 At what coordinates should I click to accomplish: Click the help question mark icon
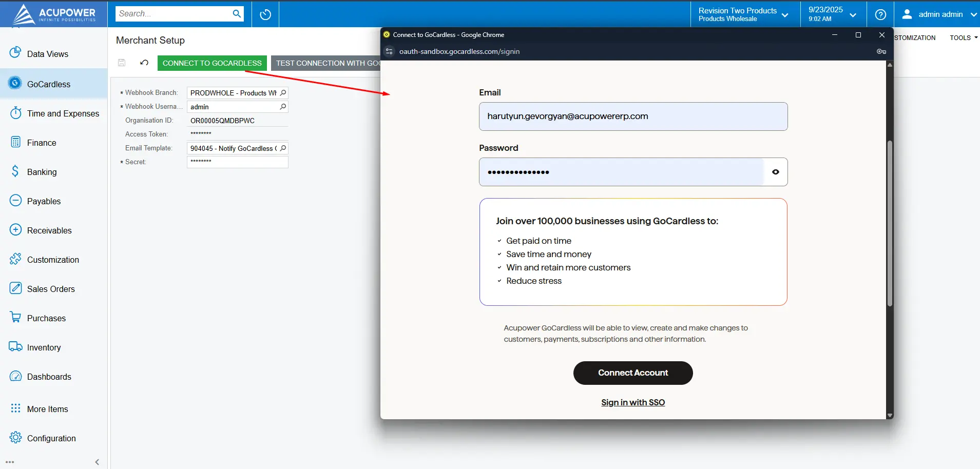880,14
